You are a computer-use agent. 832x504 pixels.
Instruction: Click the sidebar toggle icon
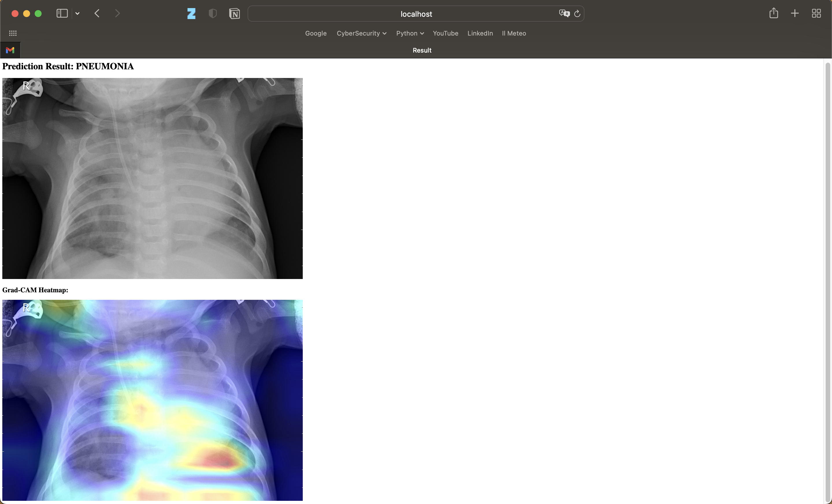coord(62,13)
